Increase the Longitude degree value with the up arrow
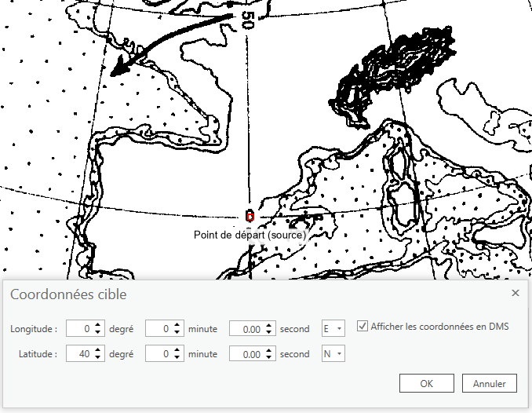Viewport: 532px width, 413px height. point(97,326)
